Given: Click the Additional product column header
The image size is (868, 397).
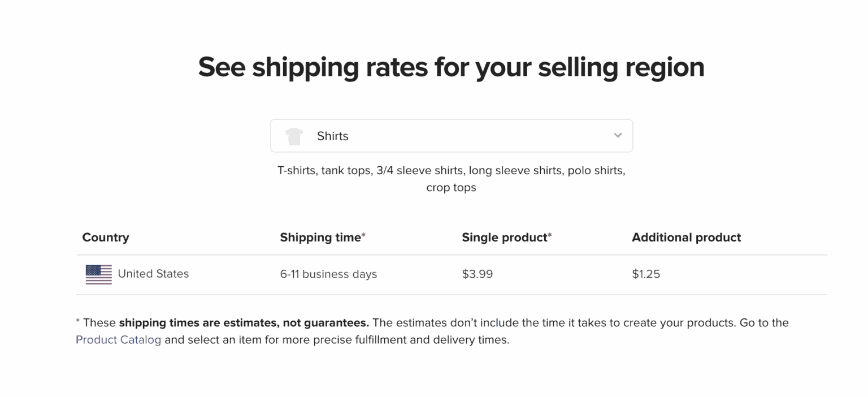Looking at the screenshot, I should coord(686,238).
